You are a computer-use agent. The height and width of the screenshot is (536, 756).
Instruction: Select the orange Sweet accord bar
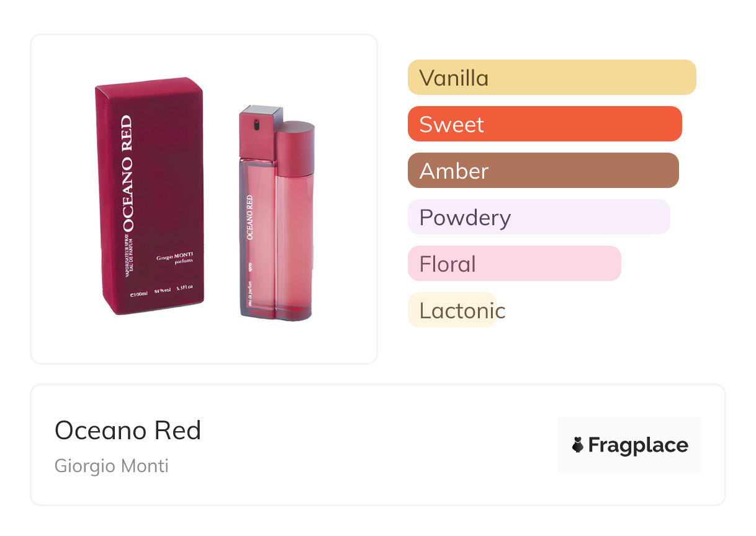544,124
